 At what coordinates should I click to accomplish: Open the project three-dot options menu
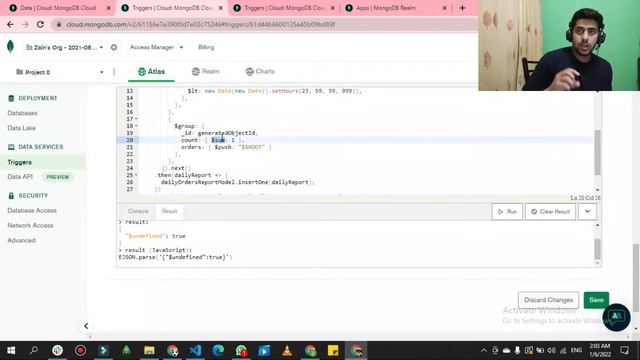(114, 72)
